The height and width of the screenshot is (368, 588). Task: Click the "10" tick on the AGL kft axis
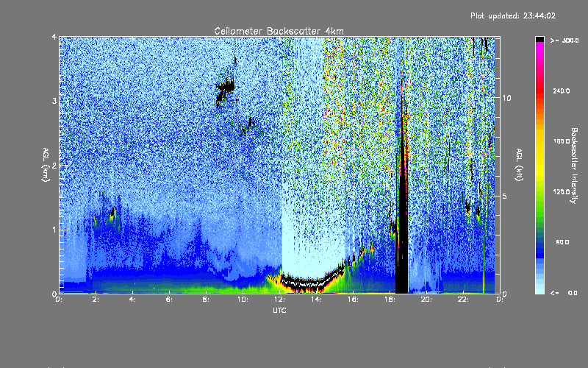[x=506, y=98]
